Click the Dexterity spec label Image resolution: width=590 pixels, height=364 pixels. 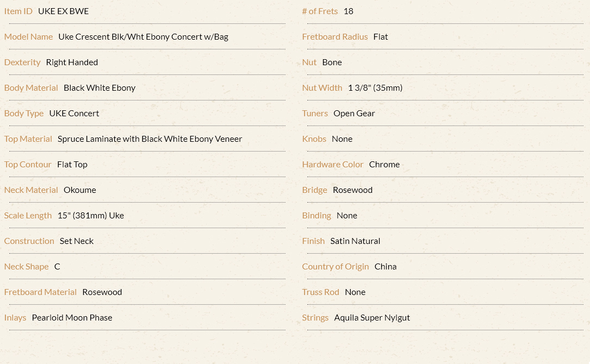(x=22, y=62)
